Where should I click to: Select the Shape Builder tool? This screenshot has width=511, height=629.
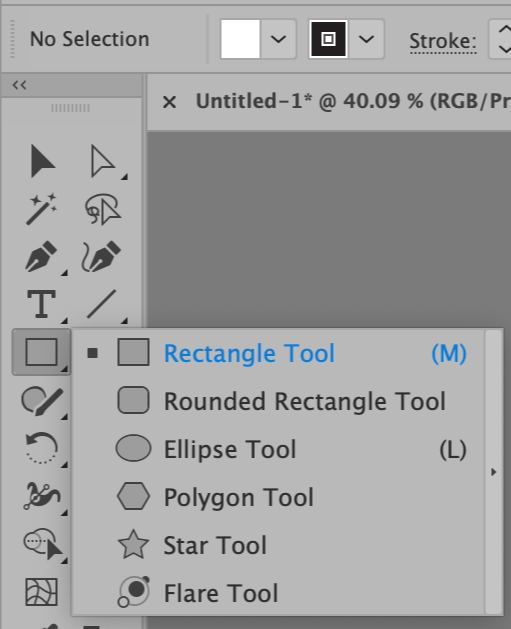[x=43, y=544]
